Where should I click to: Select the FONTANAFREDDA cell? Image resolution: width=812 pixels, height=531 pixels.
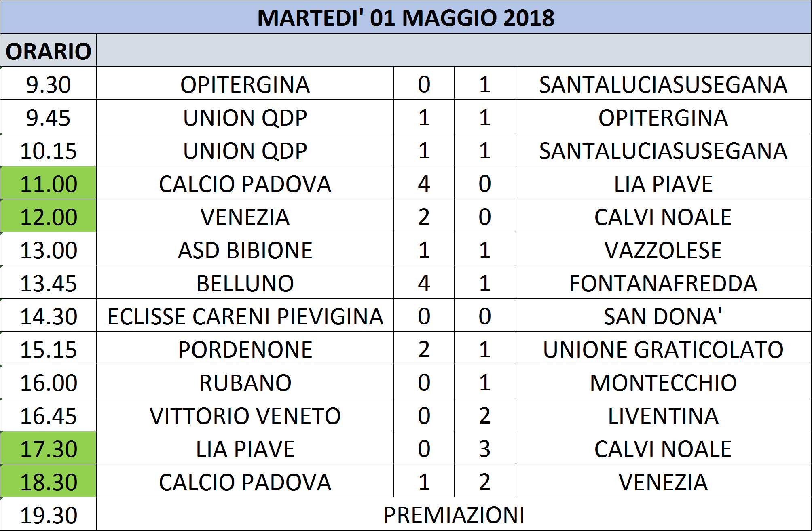pos(663,282)
